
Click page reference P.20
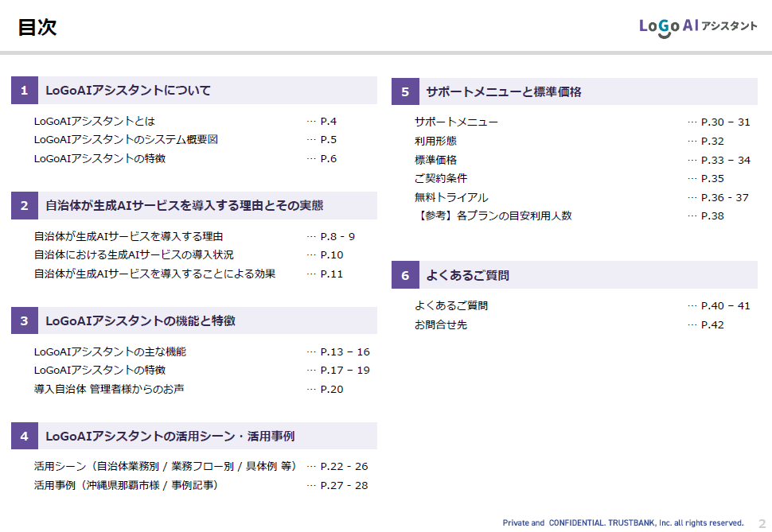tap(332, 390)
